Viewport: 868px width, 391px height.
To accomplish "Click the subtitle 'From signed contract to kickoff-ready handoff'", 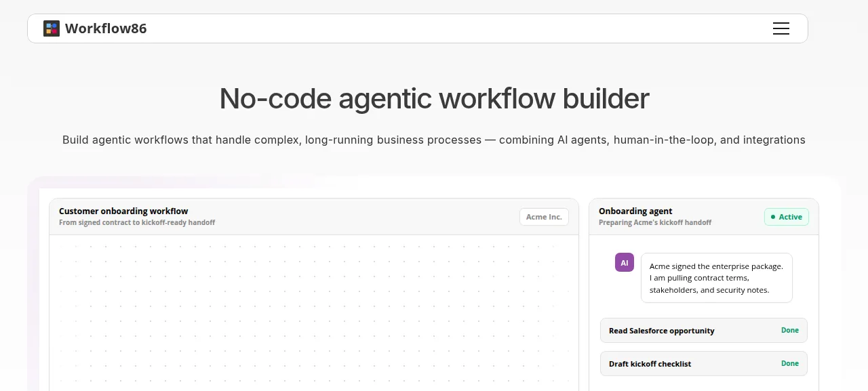I will tap(137, 222).
